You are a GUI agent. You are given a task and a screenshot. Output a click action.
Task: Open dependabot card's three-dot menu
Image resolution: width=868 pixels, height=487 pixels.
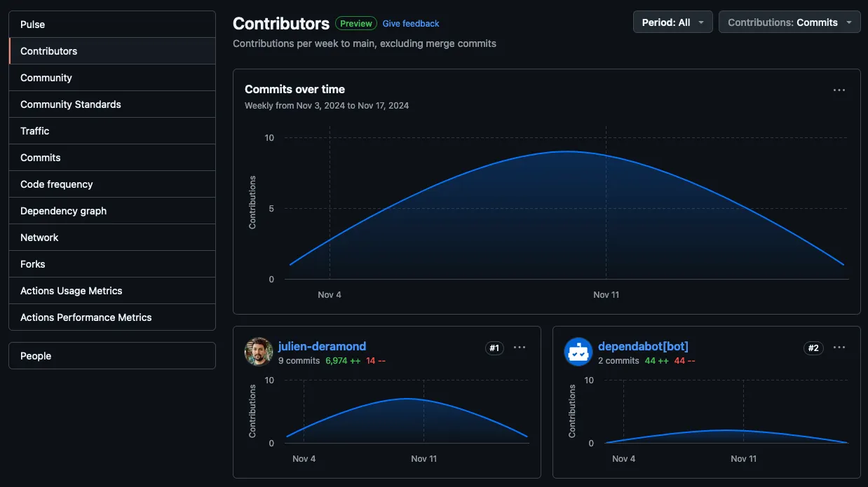839,348
